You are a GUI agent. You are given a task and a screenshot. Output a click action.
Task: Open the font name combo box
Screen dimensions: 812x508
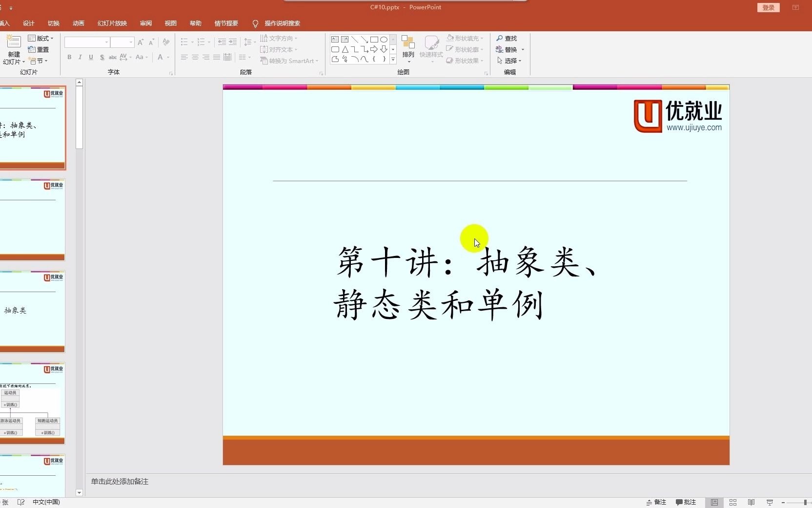[87, 42]
